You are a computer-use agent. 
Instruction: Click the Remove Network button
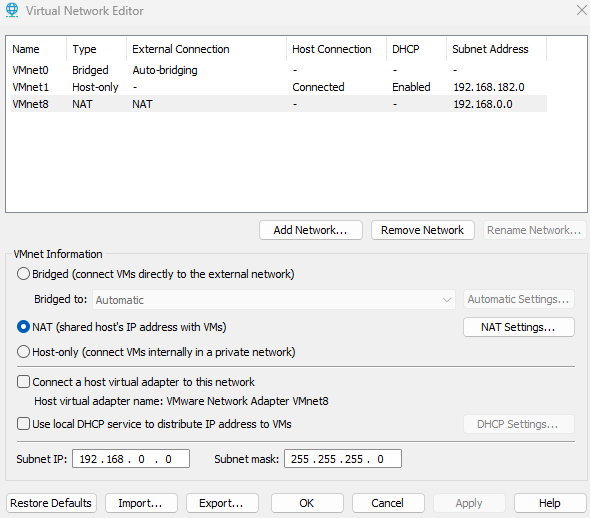click(423, 230)
